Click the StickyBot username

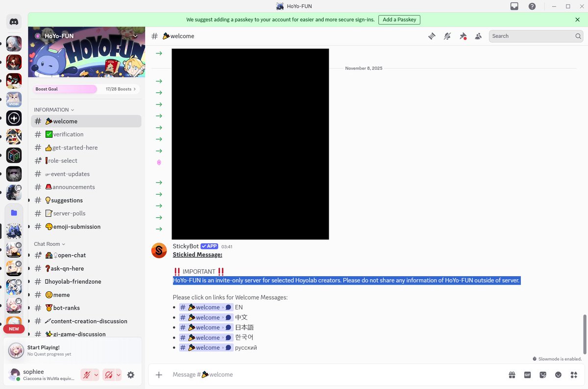click(186, 246)
